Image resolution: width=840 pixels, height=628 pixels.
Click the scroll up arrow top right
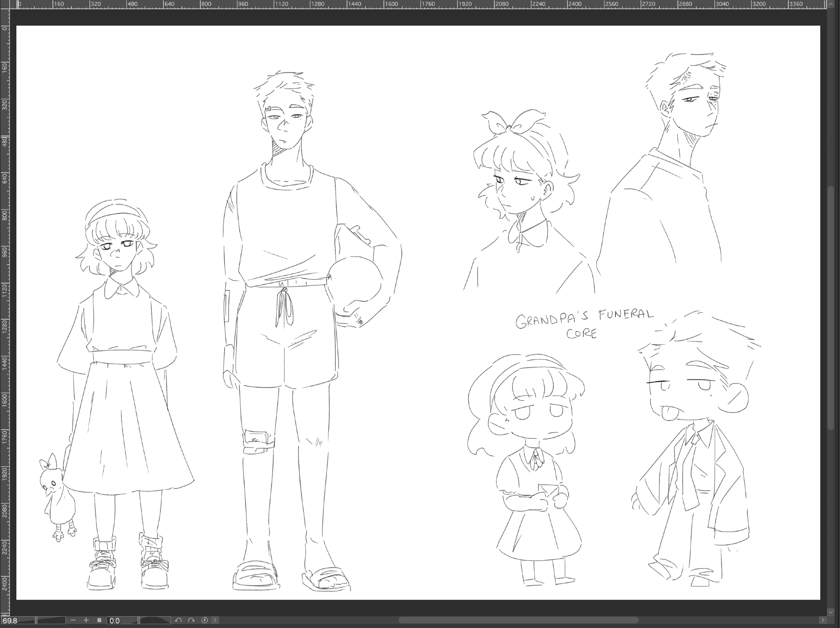[x=830, y=4]
